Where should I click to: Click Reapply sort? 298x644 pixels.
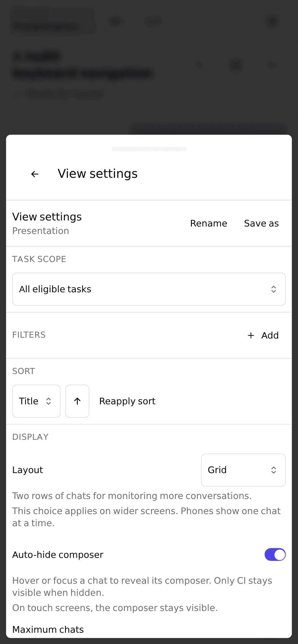127,401
